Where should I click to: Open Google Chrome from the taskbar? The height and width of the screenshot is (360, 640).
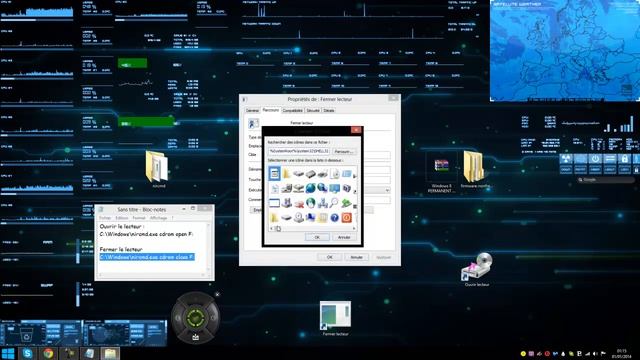[x=49, y=353]
